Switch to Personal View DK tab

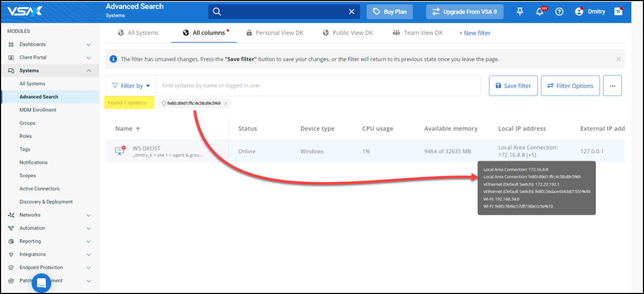pos(275,33)
